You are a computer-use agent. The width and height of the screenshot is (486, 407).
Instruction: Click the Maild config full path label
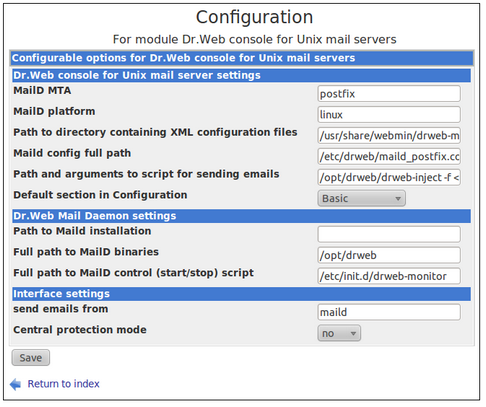[x=72, y=153]
